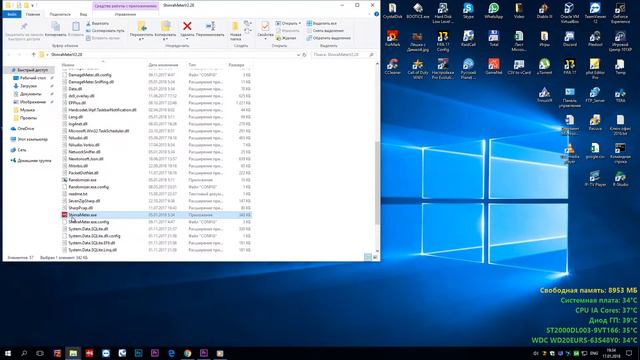Open the Windows Start menu

8,353
